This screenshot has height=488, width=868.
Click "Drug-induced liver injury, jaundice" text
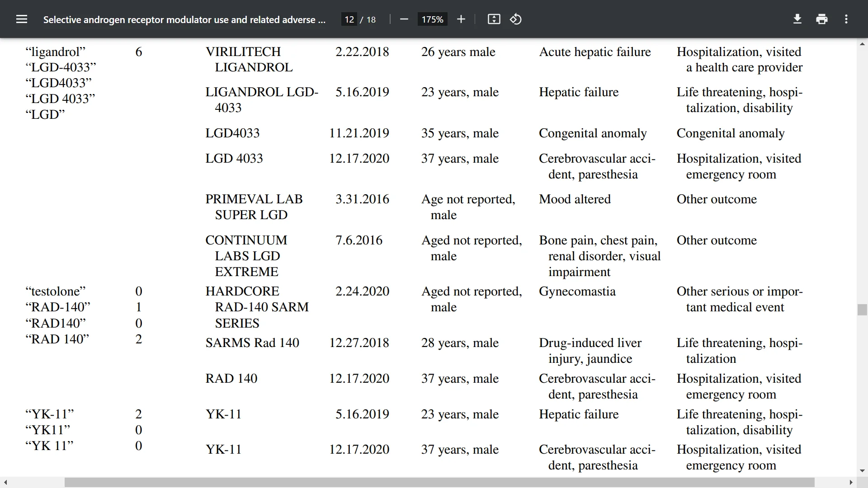pos(590,351)
